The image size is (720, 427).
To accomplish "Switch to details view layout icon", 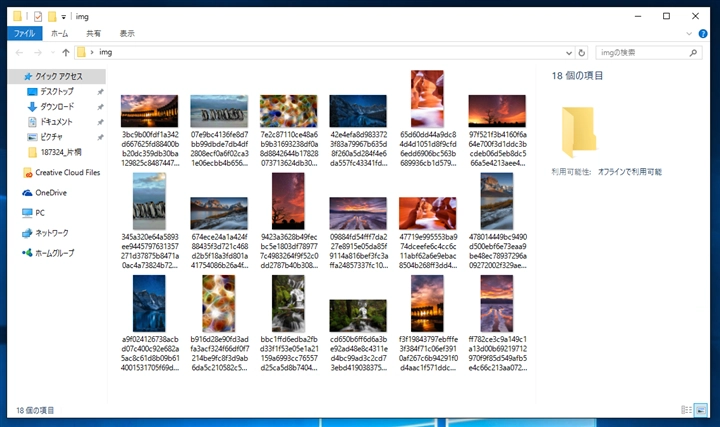I will [686, 410].
